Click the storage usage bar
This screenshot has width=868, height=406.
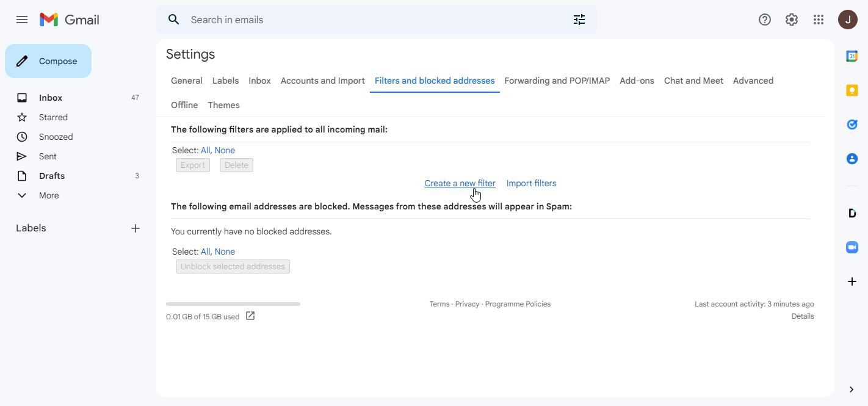233,303
